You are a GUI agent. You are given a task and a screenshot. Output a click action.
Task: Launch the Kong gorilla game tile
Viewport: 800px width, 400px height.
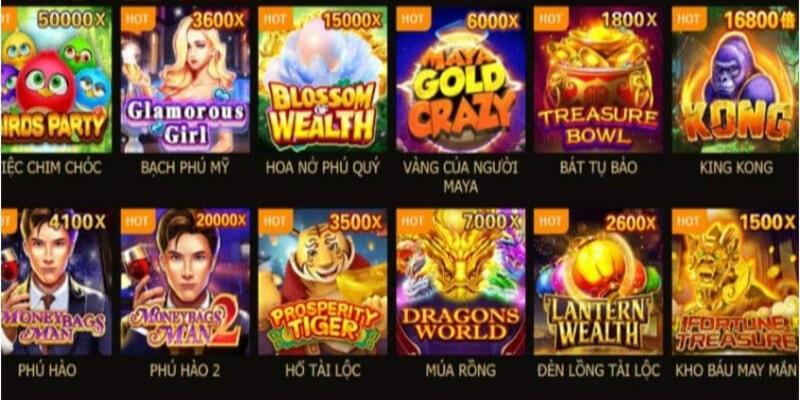(x=736, y=80)
